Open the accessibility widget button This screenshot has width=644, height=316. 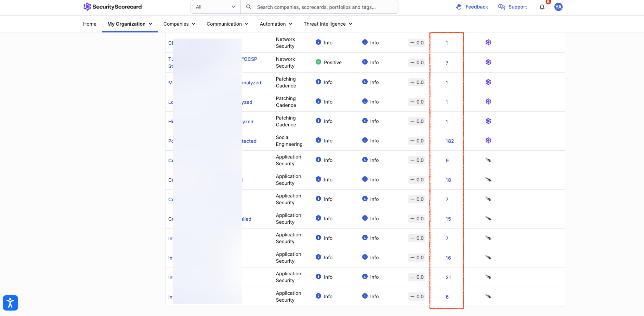[x=10, y=303]
